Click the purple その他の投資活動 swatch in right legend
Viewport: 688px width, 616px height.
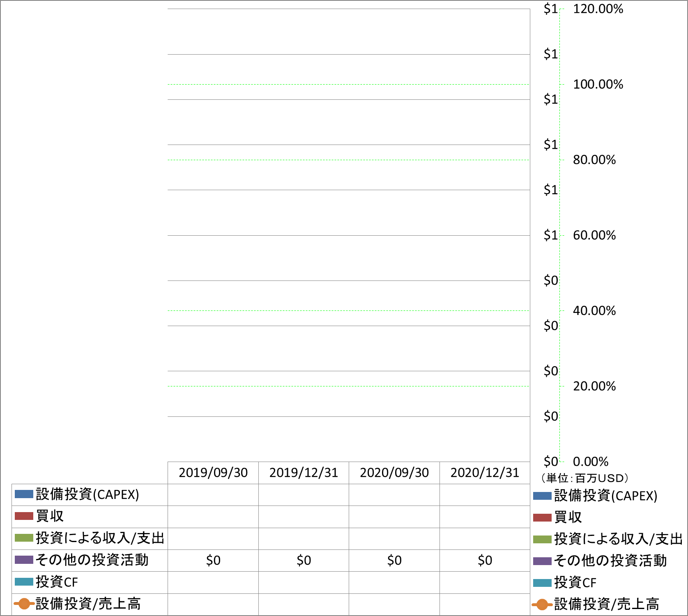[x=542, y=561]
